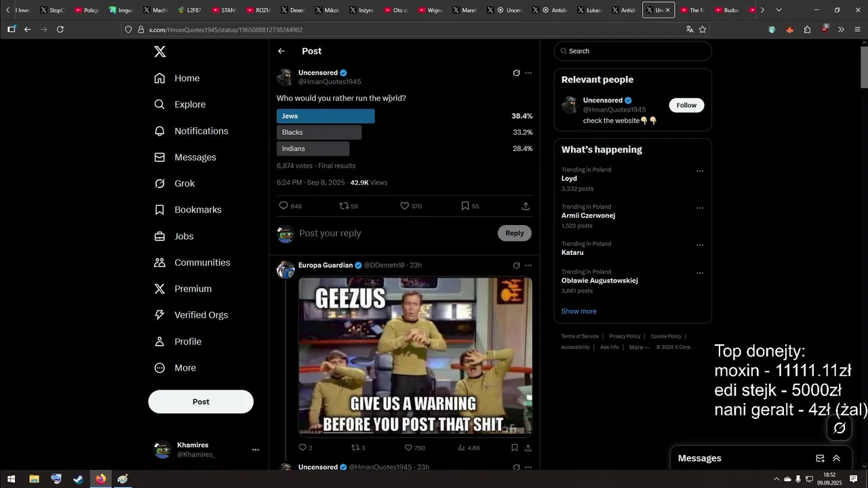Bookmark the poll post (55)

pos(470,206)
